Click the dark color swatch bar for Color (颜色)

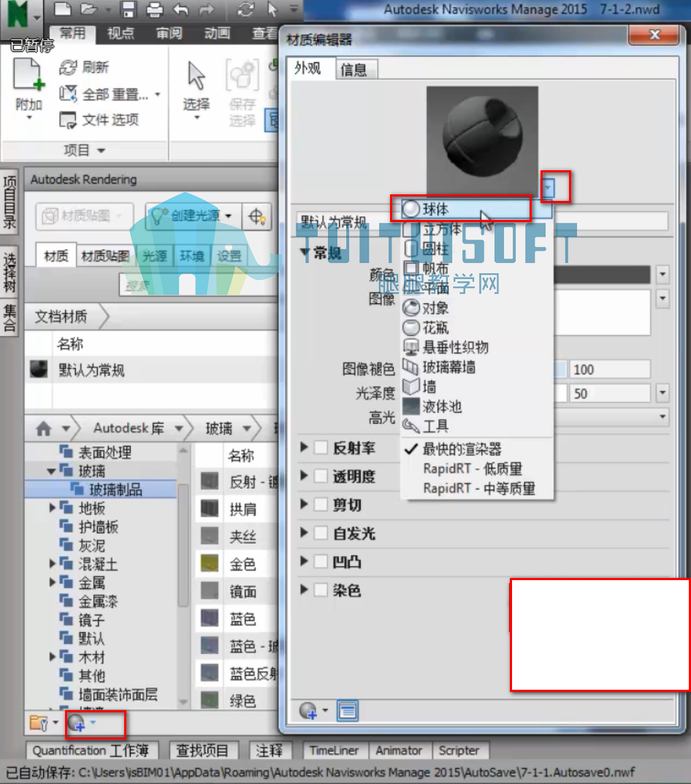(602, 274)
